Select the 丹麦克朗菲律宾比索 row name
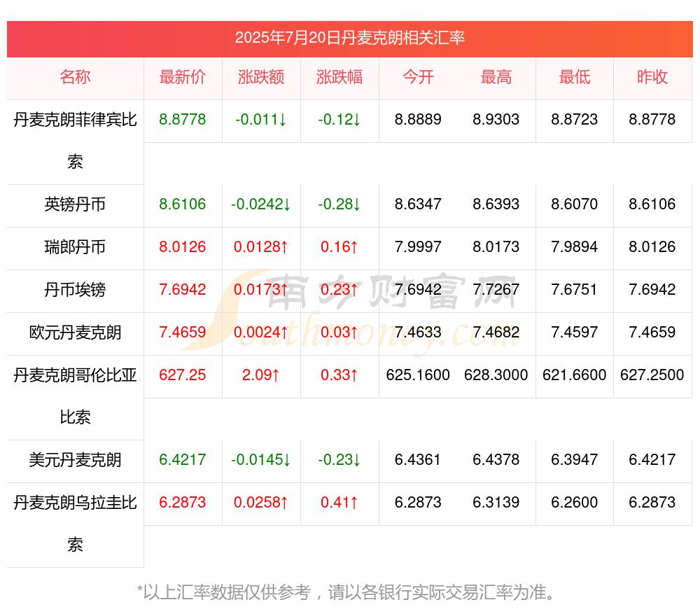Screen dimensions: 700x614 pos(75,141)
